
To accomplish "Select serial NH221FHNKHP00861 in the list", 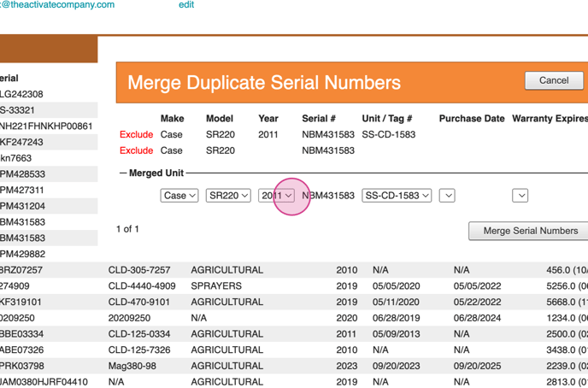I will point(46,126).
